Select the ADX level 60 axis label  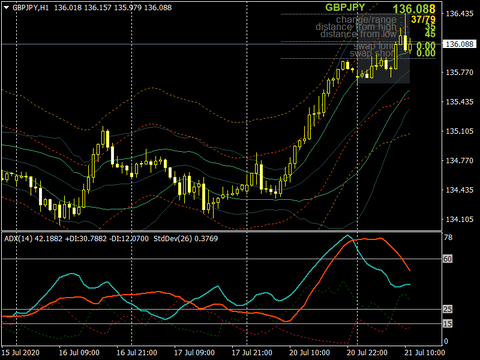pos(448,259)
